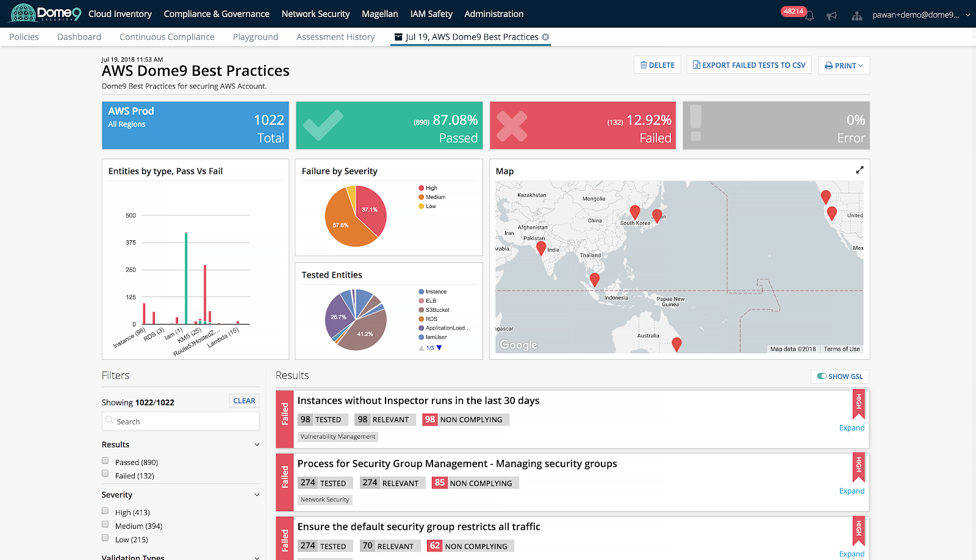Check the Low (215) severity filter
The image size is (976, 560).
tap(105, 539)
